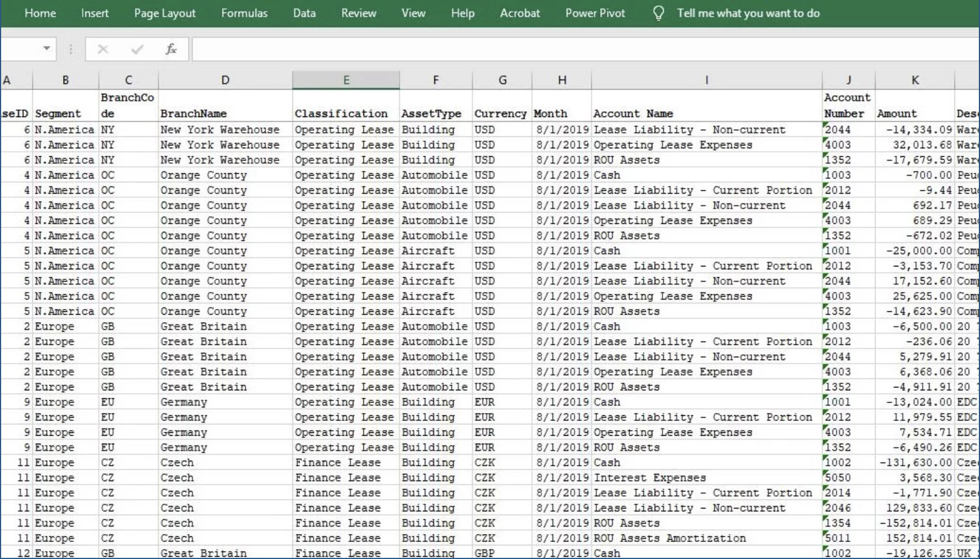Click the Classification header cell

coord(346,106)
